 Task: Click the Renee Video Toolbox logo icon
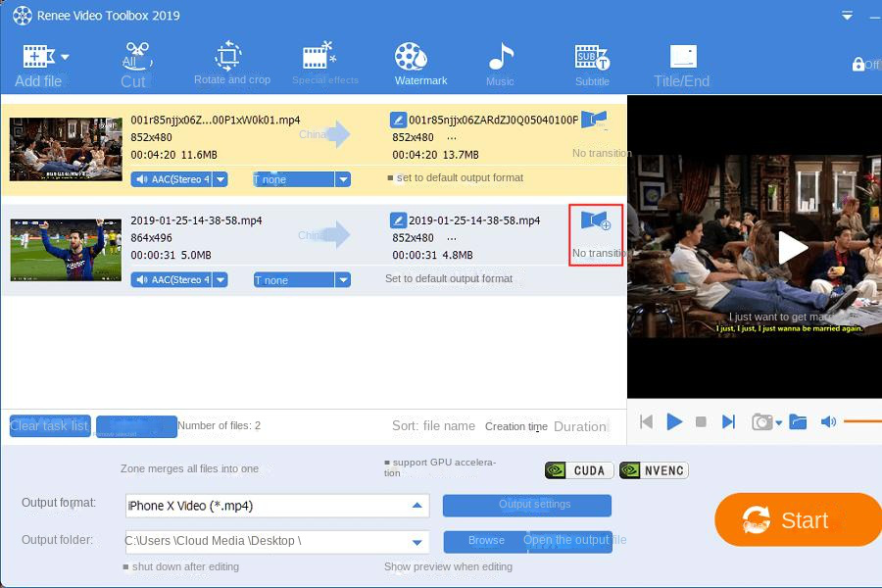click(x=22, y=16)
